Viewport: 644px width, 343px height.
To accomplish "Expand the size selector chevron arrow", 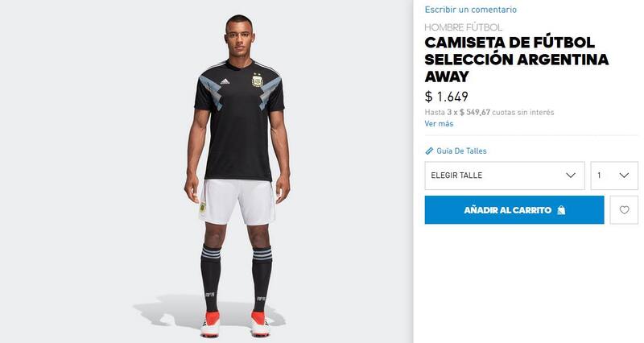I will tap(571, 176).
